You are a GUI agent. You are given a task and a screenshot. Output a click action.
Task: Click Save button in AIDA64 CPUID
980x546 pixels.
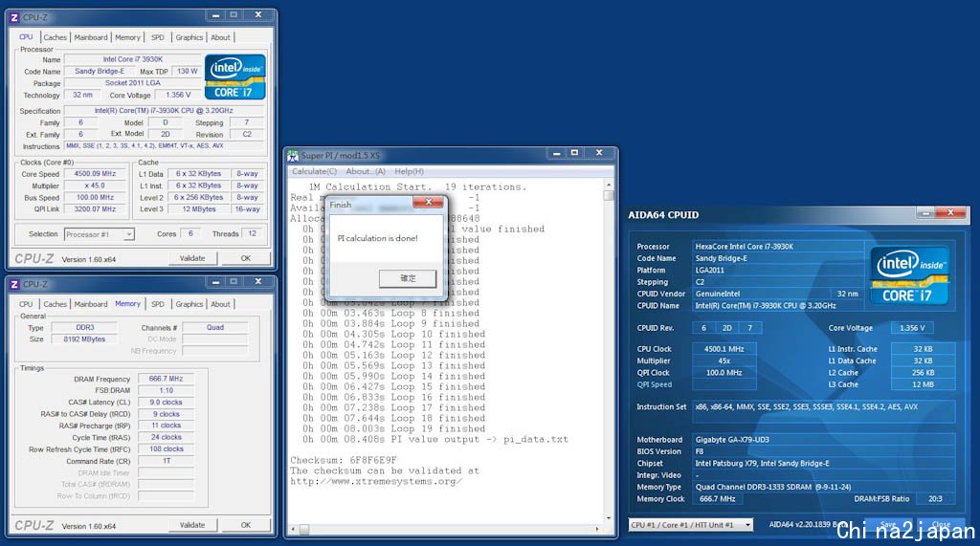[x=888, y=525]
